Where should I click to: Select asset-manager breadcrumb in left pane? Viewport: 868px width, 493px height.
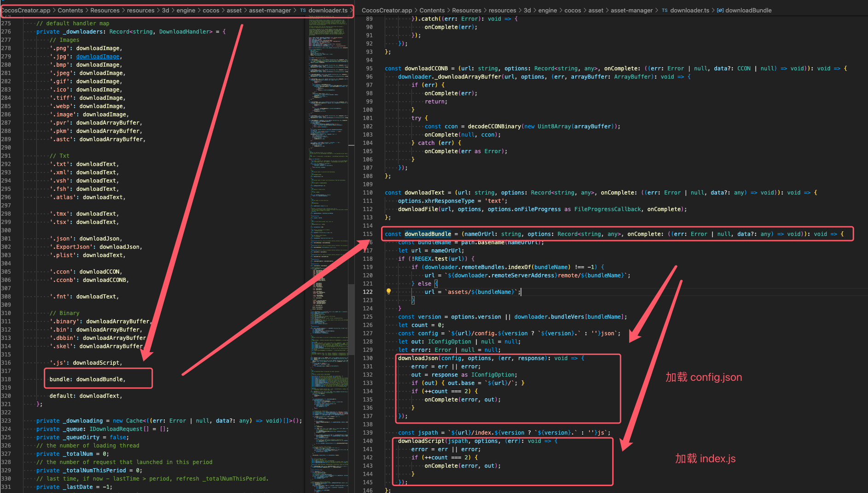click(x=270, y=10)
